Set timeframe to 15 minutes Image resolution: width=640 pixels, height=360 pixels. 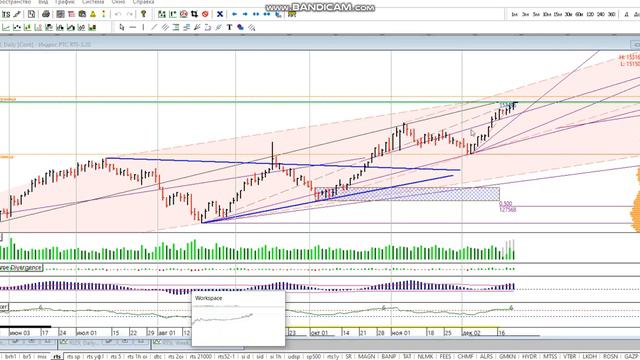[x=558, y=14]
